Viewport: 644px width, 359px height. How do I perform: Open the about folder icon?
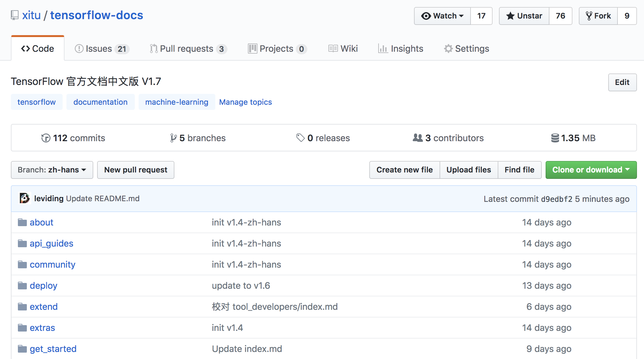(x=22, y=222)
